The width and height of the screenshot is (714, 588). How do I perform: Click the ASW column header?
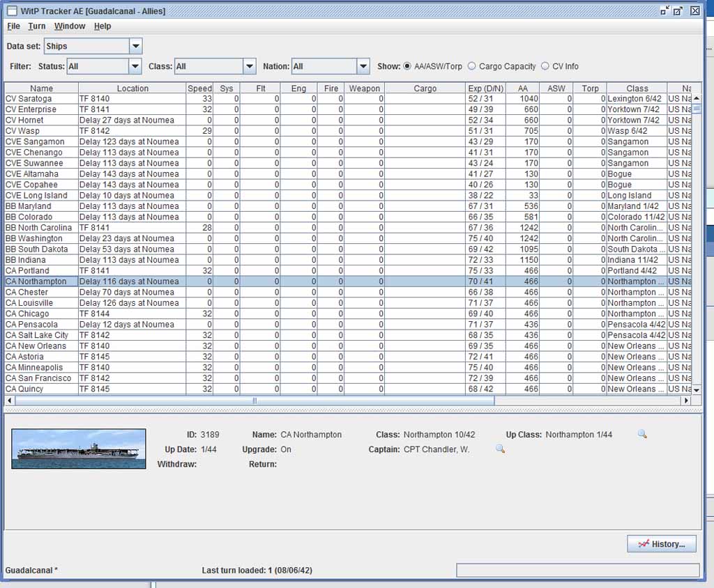556,88
